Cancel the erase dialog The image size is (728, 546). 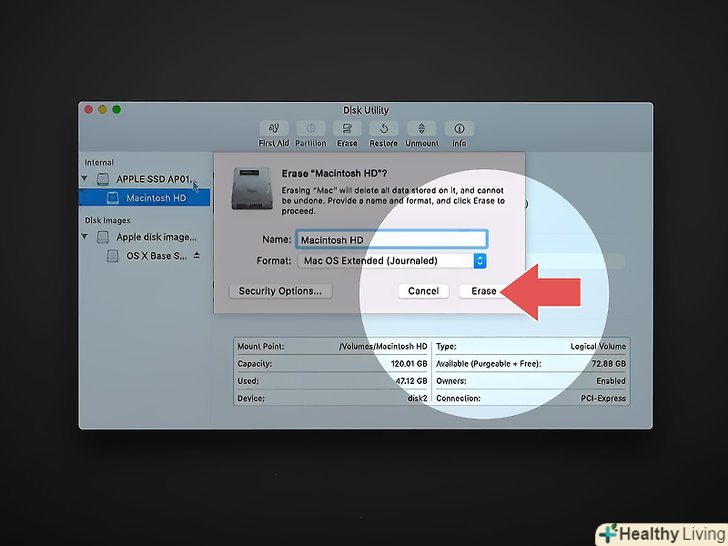point(423,291)
